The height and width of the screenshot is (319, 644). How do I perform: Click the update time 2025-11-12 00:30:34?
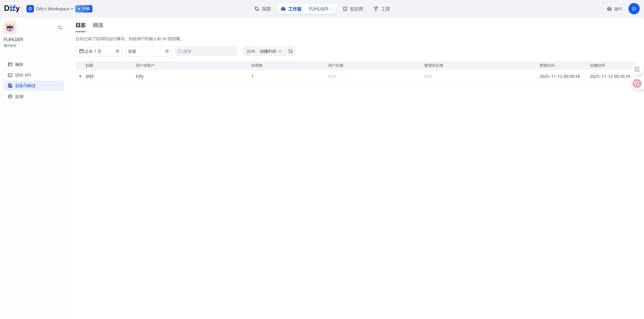(560, 76)
